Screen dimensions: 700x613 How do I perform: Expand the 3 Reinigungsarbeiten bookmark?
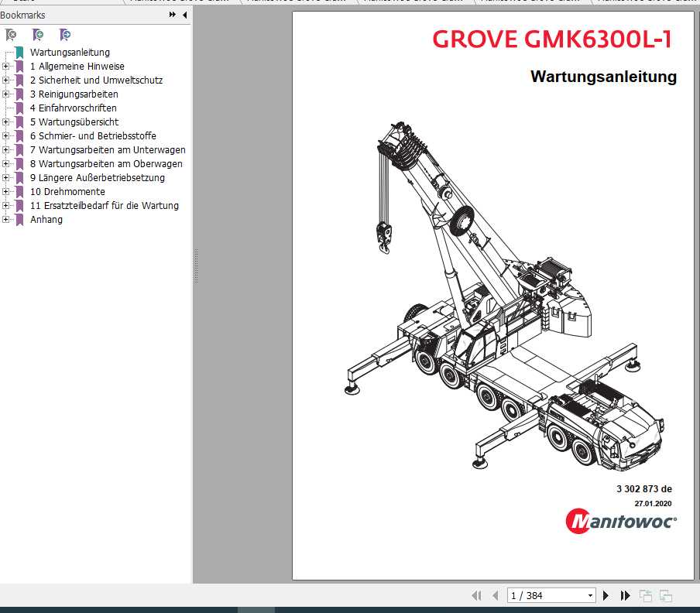5,94
